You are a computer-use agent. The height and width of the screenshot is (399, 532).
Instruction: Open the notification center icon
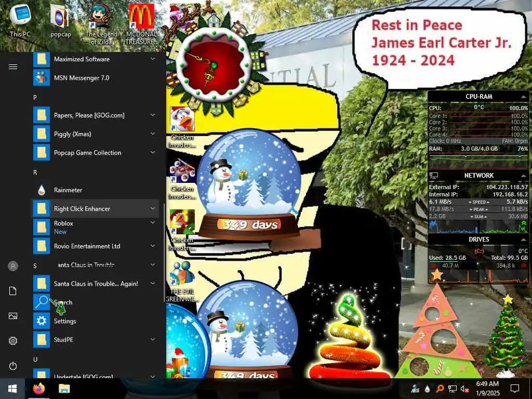[x=515, y=389]
